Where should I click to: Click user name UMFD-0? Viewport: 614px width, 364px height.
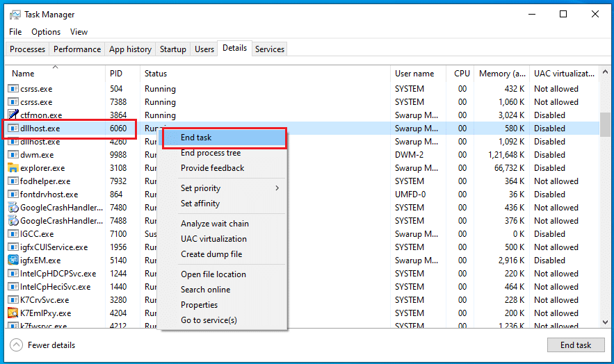[410, 195]
